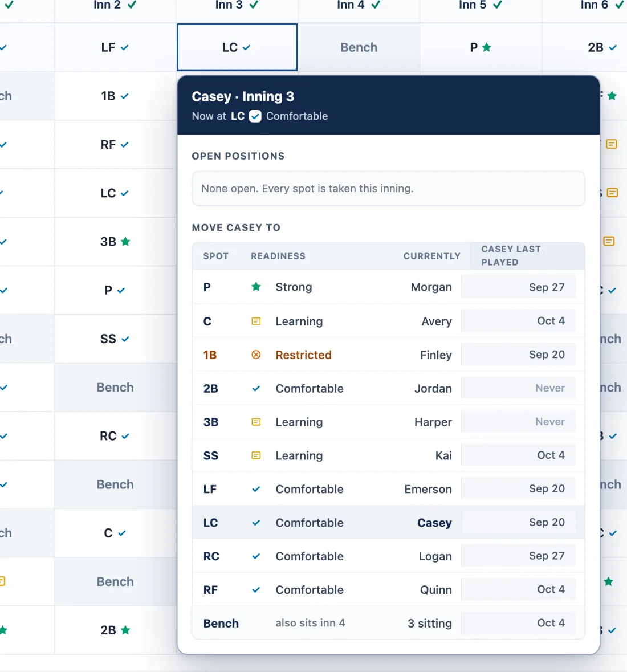Move Casey to SS replacing Kai
Screen dimensions: 627x672
click(x=388, y=455)
